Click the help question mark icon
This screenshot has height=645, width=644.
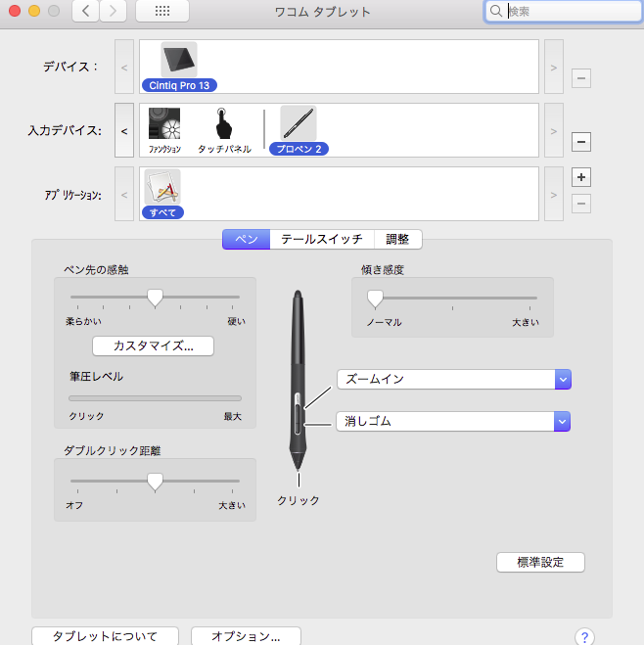point(585,637)
